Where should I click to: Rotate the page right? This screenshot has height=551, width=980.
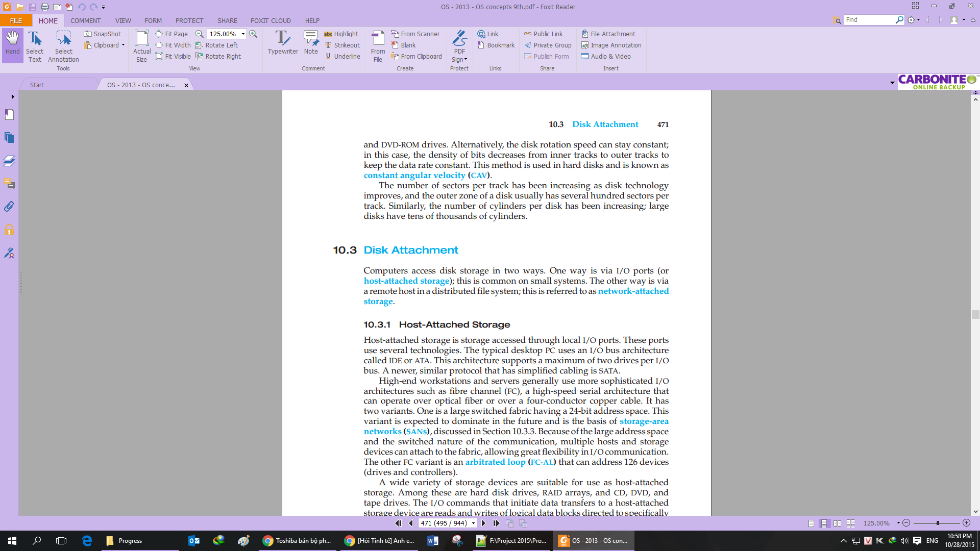[x=218, y=56]
